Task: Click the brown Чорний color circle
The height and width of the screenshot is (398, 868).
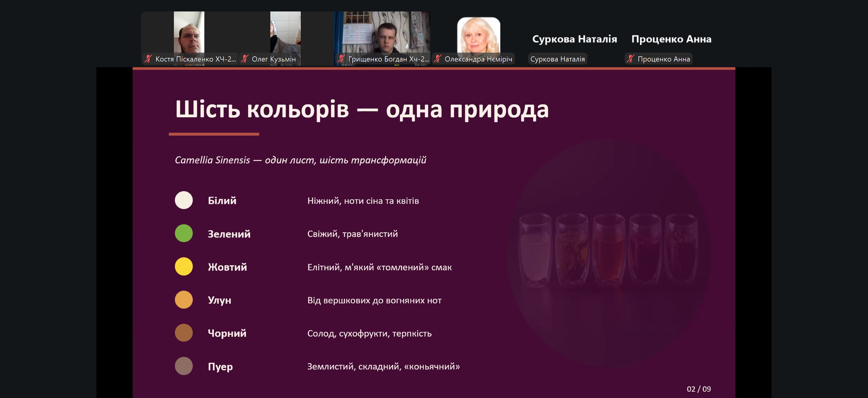Action: pyautogui.click(x=184, y=333)
